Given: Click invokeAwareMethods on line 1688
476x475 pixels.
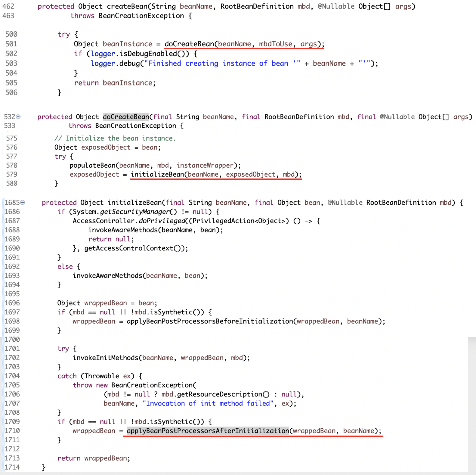Looking at the screenshot, I should coord(123,230).
